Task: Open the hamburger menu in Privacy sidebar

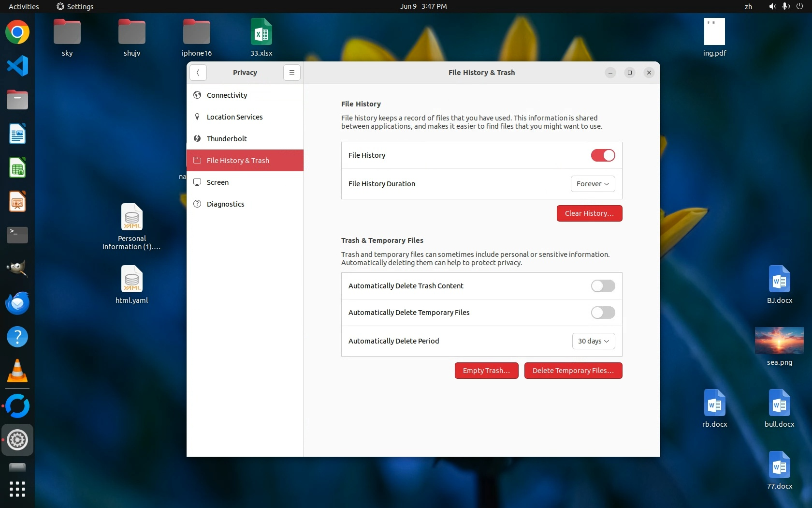Action: coord(291,73)
